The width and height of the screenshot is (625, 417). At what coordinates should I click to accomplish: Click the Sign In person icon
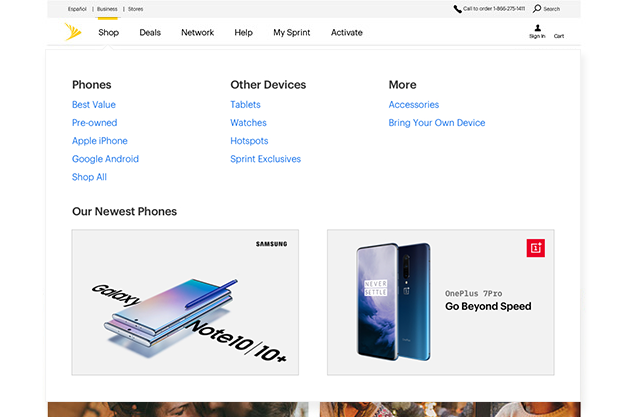pyautogui.click(x=537, y=28)
